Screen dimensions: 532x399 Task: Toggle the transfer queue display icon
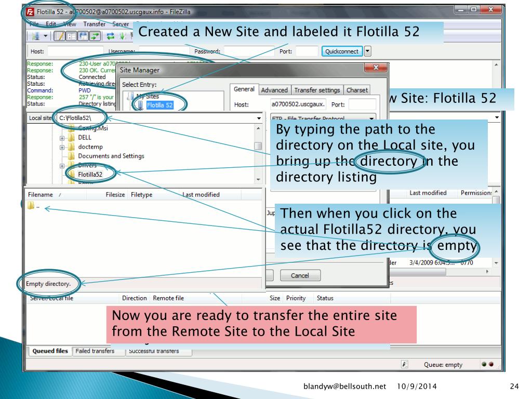coord(95,36)
